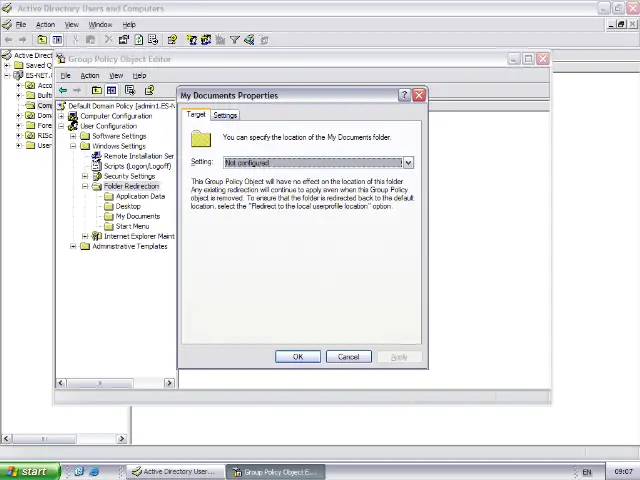The width and height of the screenshot is (640, 480).
Task: Open Help menu in Group Policy Editor
Action: 139,76
